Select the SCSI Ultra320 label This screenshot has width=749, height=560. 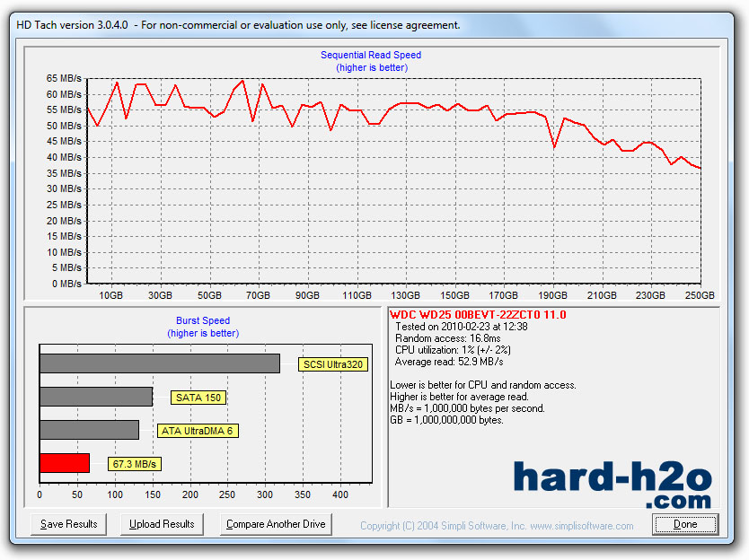[x=333, y=364]
